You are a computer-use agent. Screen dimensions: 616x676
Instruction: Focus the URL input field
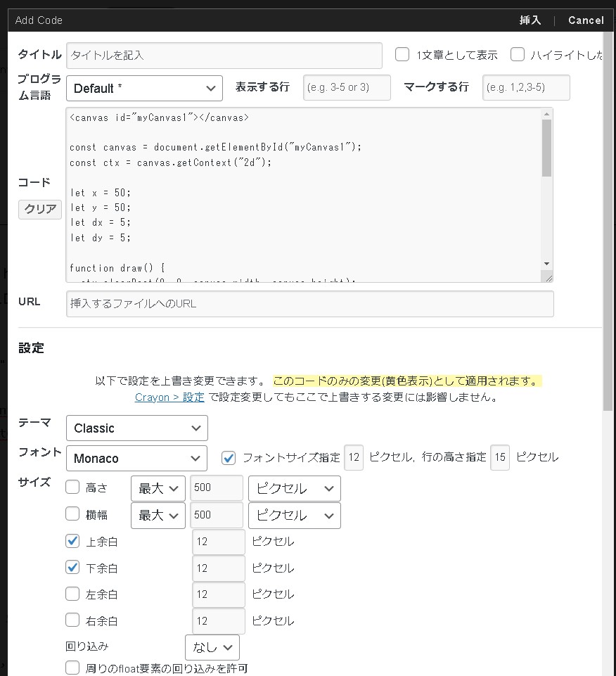tap(309, 305)
